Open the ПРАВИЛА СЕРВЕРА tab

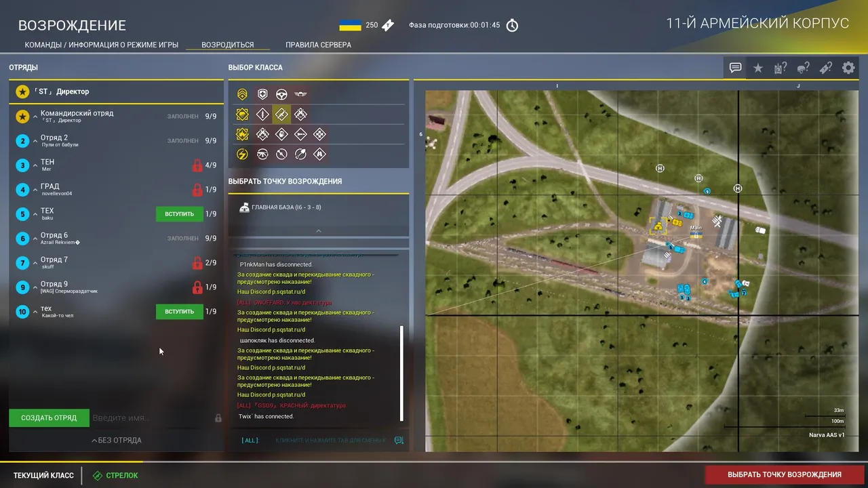pyautogui.click(x=318, y=45)
